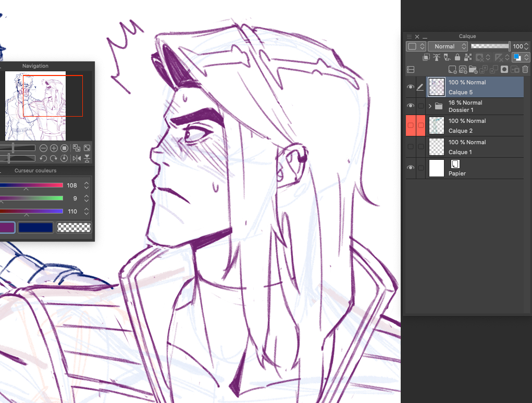The image size is (532, 403).
Task: Show the Calque 1 layer
Action: tap(411, 147)
